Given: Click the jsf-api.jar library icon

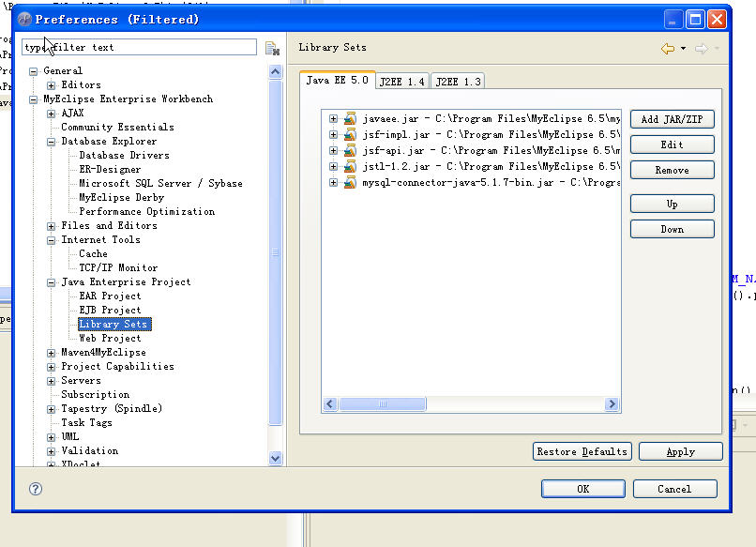Looking at the screenshot, I should tap(350, 150).
